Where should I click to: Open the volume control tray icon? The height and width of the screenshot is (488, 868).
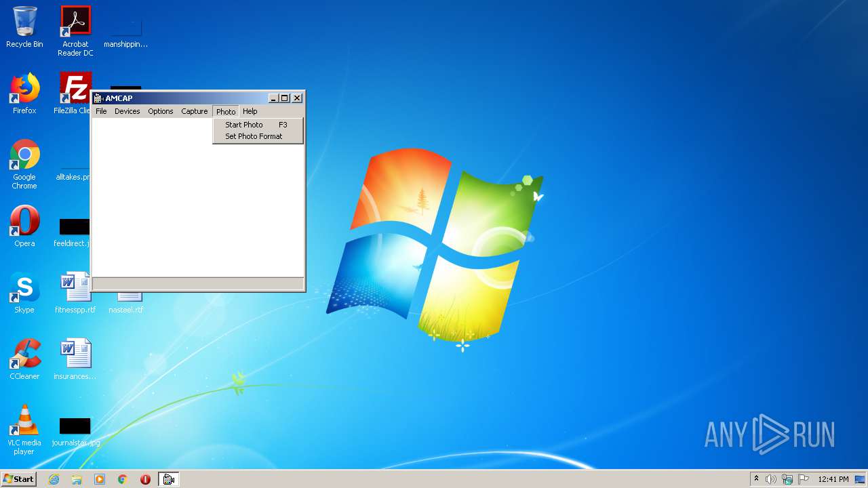pyautogui.click(x=771, y=479)
